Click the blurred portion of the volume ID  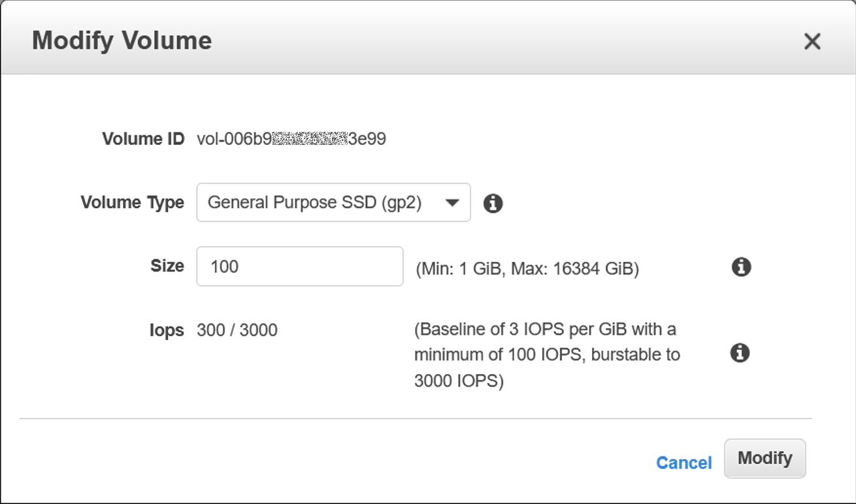pyautogui.click(x=308, y=139)
